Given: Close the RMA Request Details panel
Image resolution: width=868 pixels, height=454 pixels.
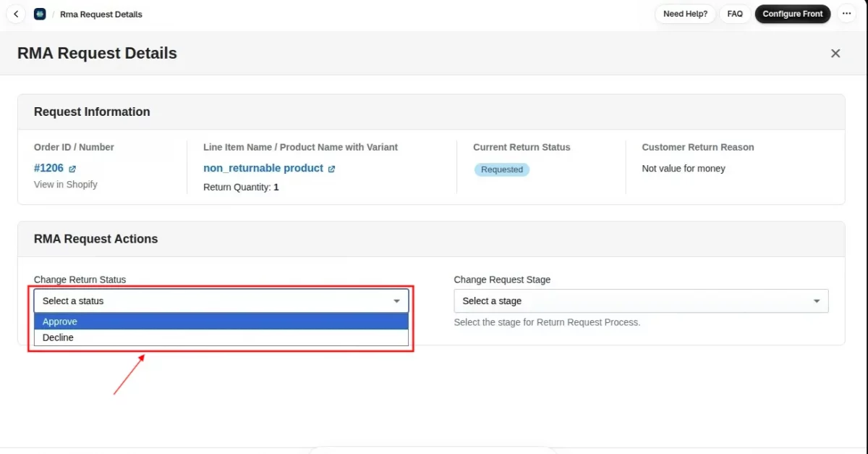Looking at the screenshot, I should 835,54.
